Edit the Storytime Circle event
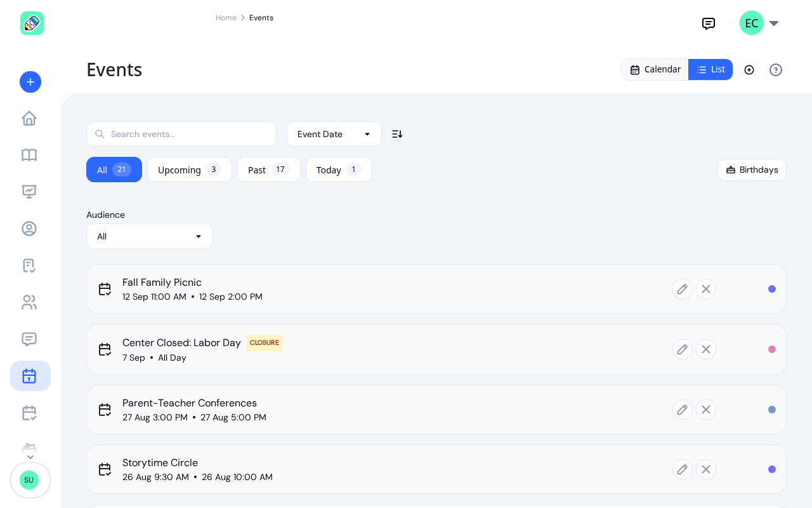Screen dimensions: 812x508 click(683, 469)
